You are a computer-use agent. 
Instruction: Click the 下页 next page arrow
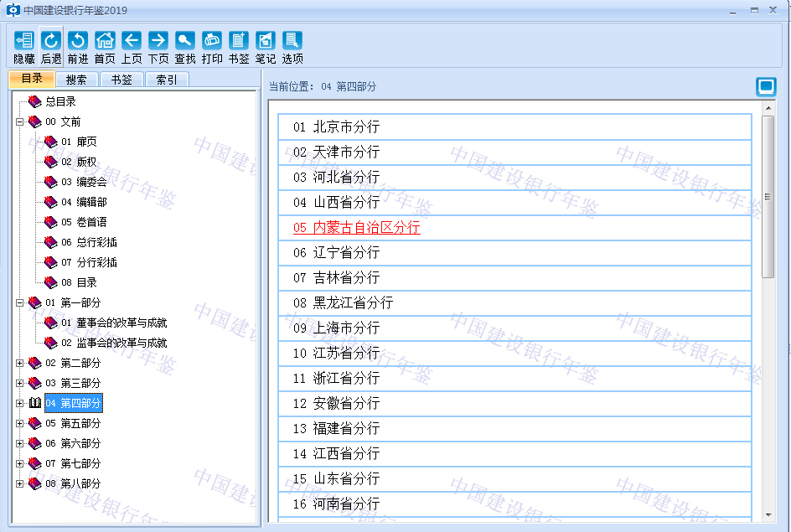click(158, 40)
